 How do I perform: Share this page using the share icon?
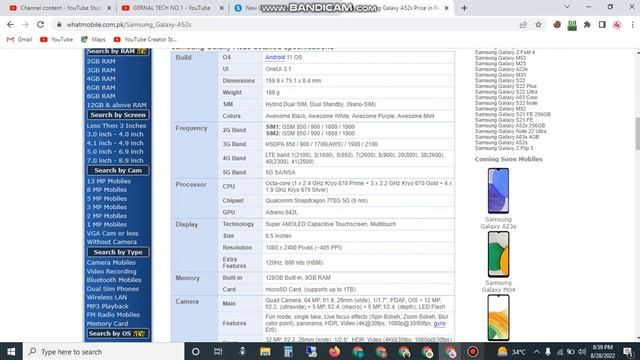523,24
